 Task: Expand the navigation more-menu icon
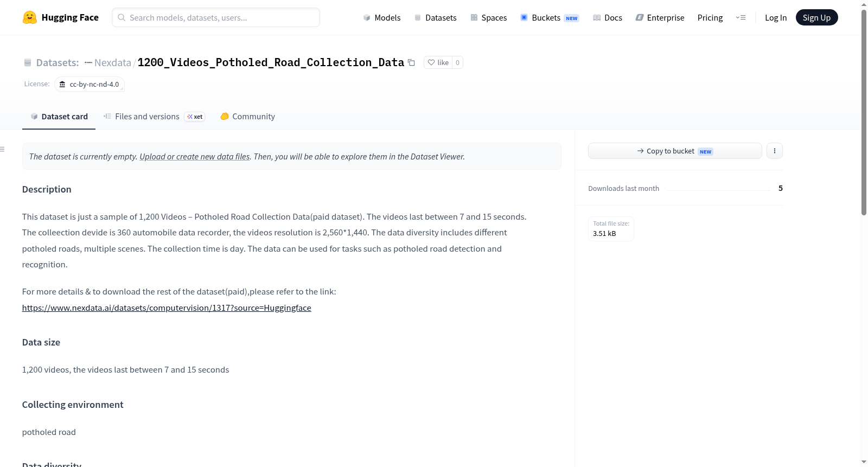[741, 17]
